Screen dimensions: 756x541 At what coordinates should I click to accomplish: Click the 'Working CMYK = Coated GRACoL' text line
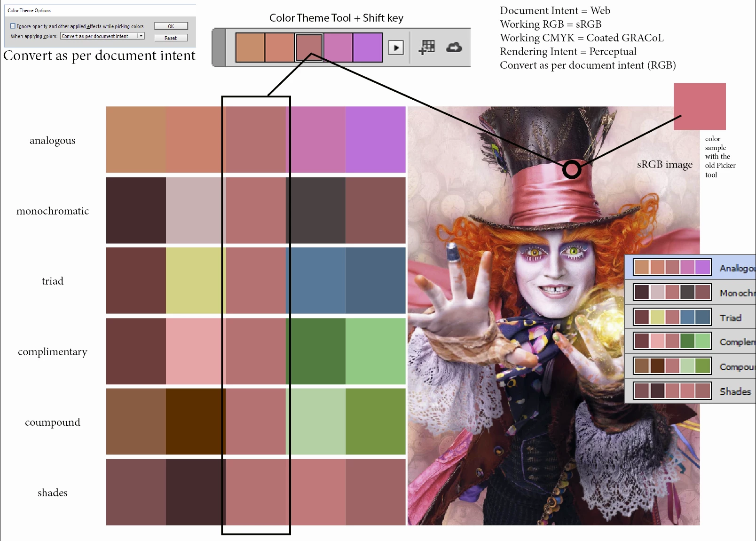582,38
